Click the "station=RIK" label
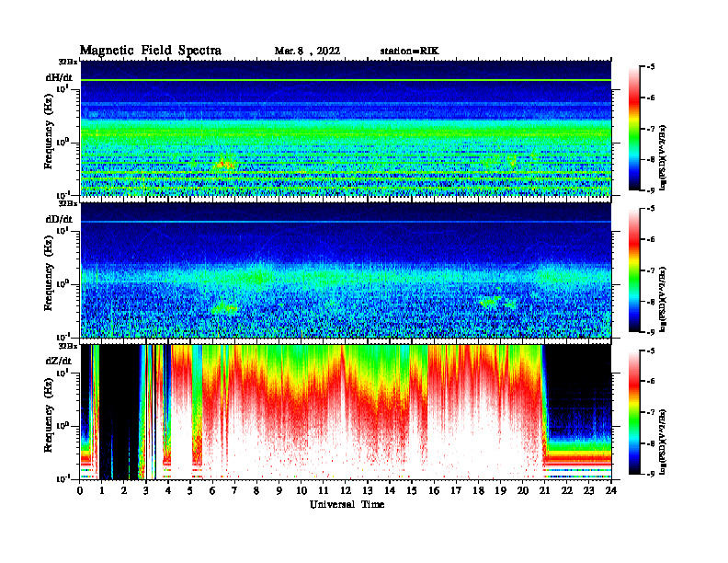Viewport: 728px width, 563px height. tap(409, 52)
